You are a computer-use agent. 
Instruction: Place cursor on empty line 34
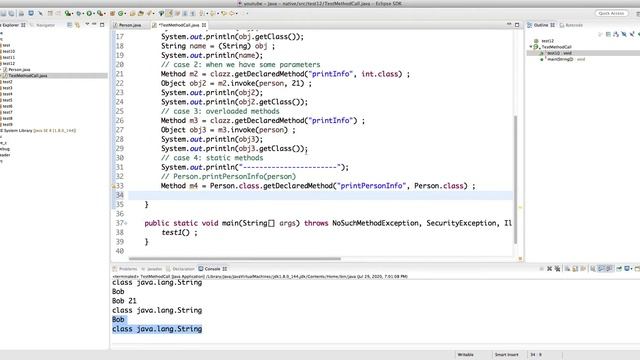tap(320, 195)
